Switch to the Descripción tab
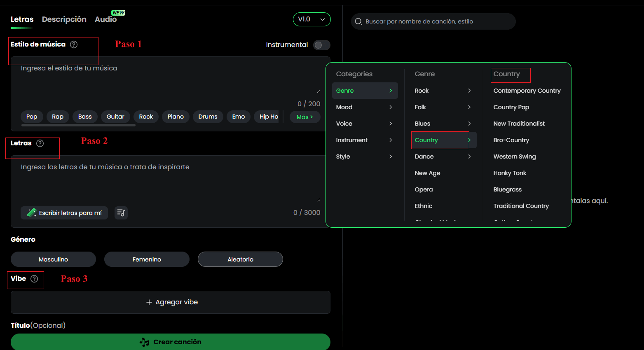 64,19
